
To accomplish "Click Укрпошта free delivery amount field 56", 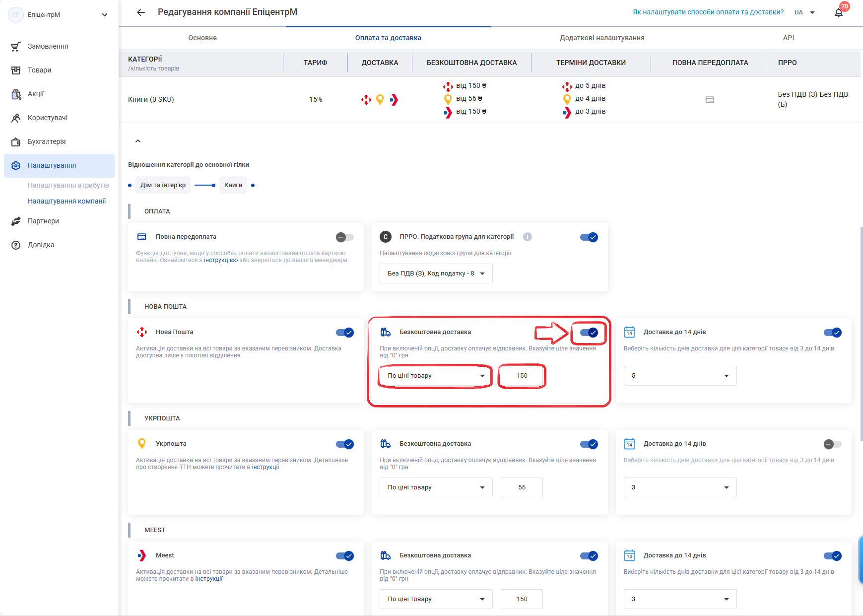I will pyautogui.click(x=522, y=487).
